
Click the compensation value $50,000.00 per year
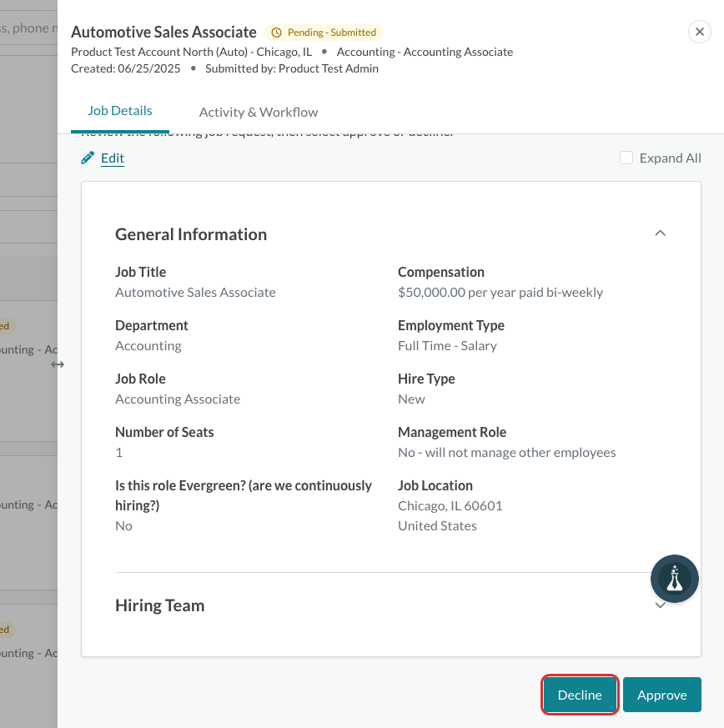click(500, 293)
